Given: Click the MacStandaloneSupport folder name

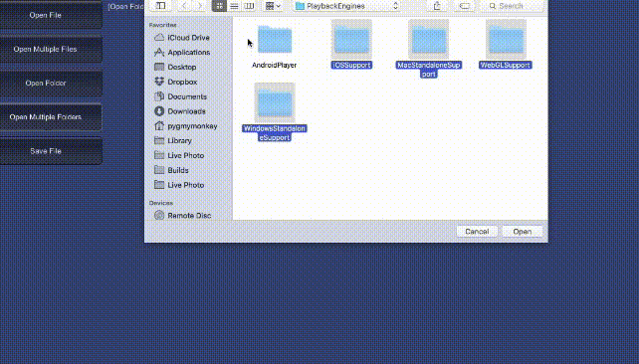Looking at the screenshot, I should tap(429, 70).
